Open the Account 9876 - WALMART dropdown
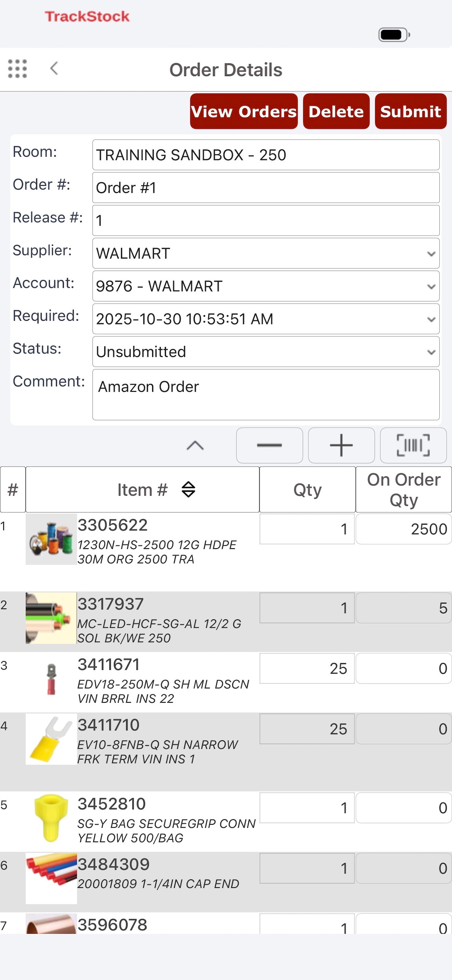The image size is (452, 980). [266, 286]
